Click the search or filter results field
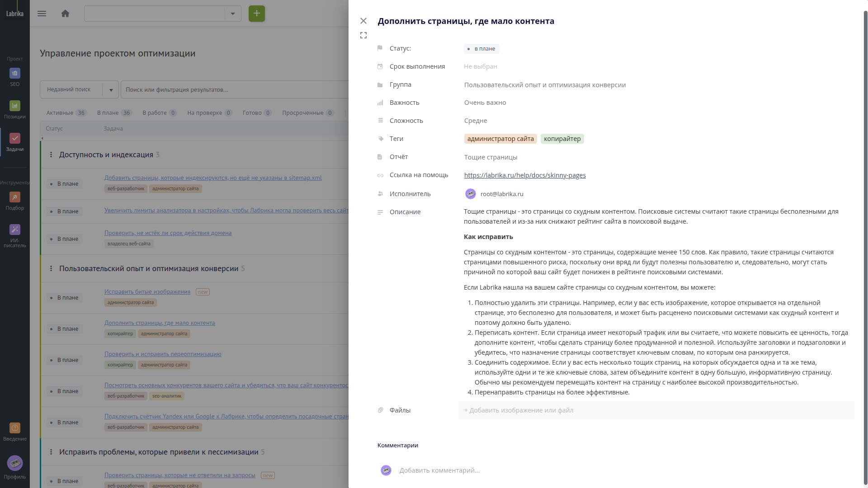Image resolution: width=868 pixels, height=488 pixels. coord(235,89)
